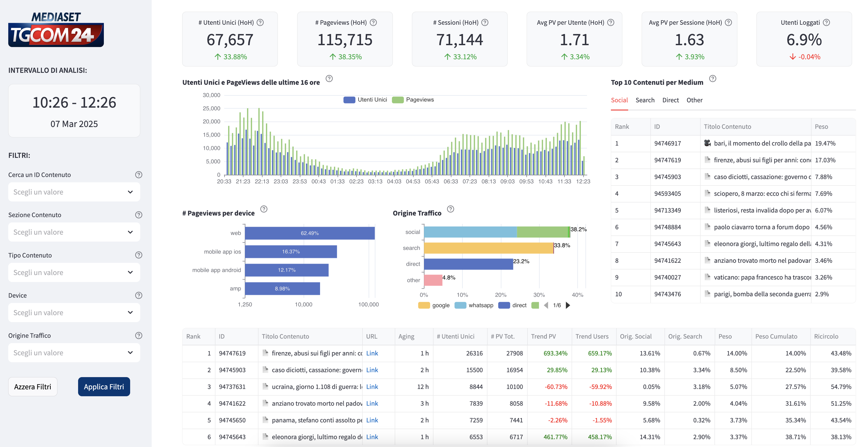Open the Tipo Contenuto dropdown
The image size is (868, 447).
[x=74, y=272]
